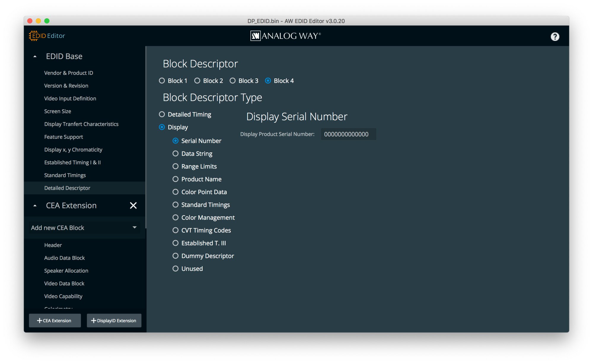Open Add new CEA Block dropdown
Viewport: 593px width, 364px height.
[x=84, y=228]
